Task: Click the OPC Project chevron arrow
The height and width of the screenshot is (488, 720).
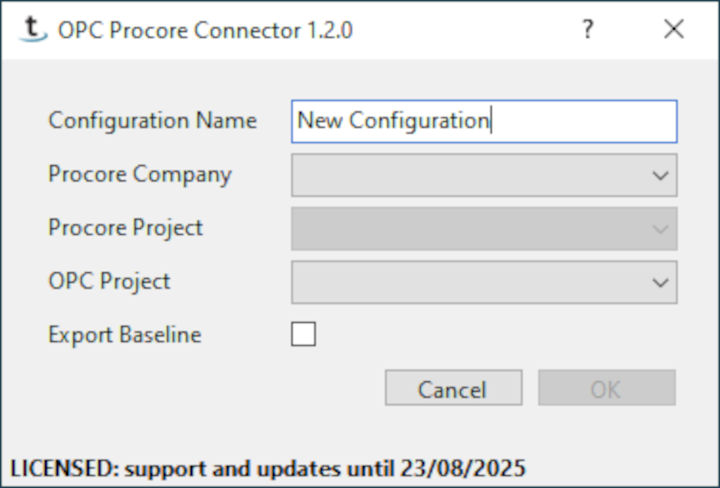Action: (x=660, y=283)
